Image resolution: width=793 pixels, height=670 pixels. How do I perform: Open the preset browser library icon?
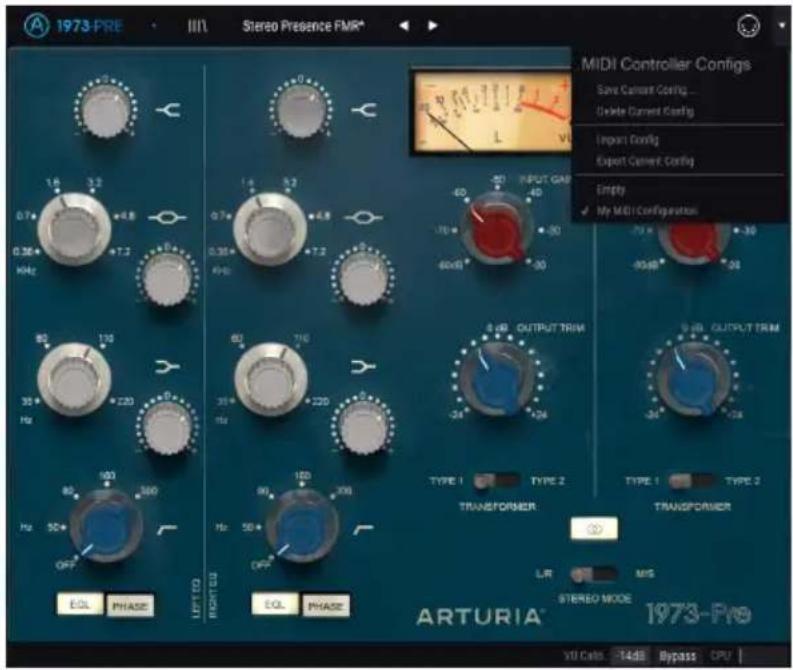tap(197, 26)
